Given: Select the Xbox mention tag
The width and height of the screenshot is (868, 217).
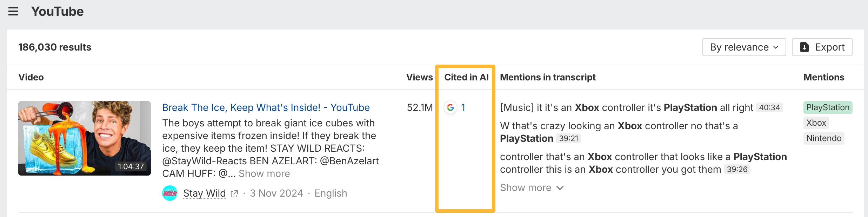Looking at the screenshot, I should [816, 123].
